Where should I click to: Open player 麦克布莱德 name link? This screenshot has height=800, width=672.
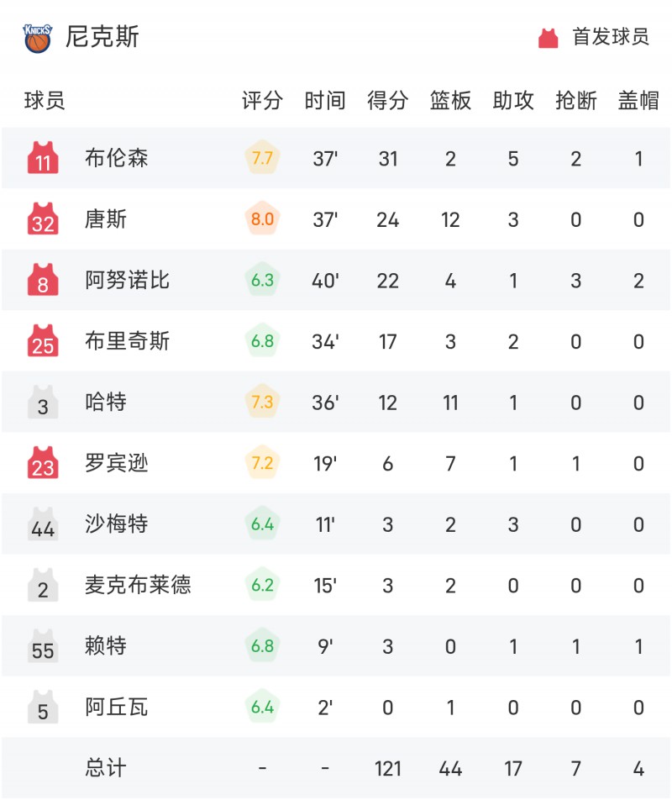138,585
